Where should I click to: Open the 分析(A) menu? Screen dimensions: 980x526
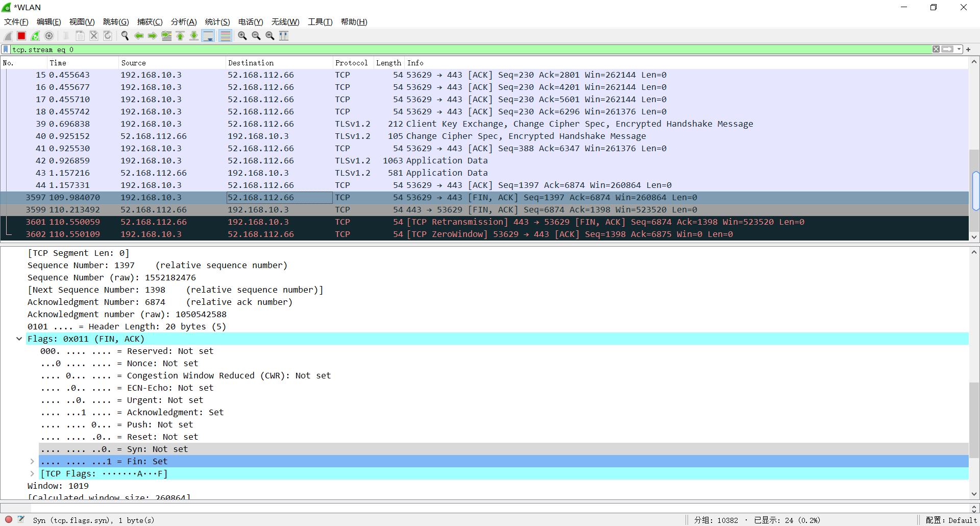[184, 22]
